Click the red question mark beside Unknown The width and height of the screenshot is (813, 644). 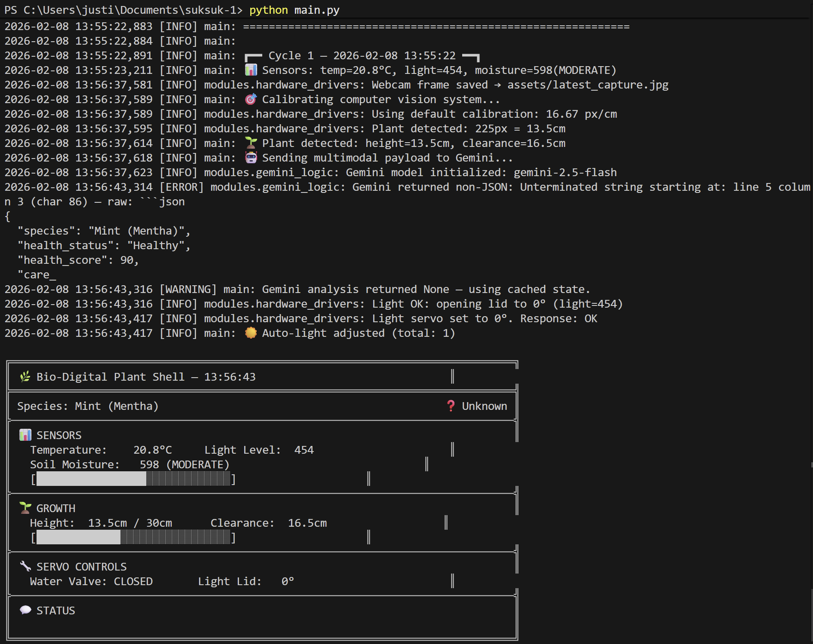point(451,406)
